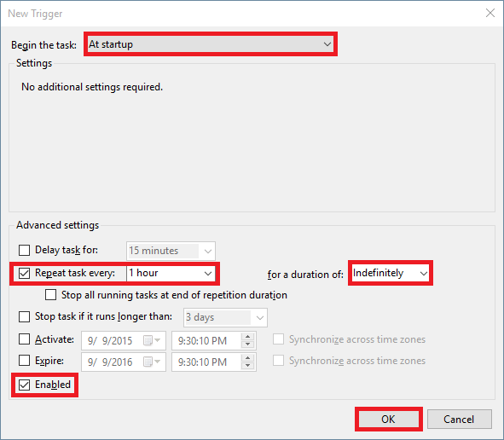Decrease the Expire time with the down arrow
The width and height of the screenshot is (504, 440).
(248, 366)
